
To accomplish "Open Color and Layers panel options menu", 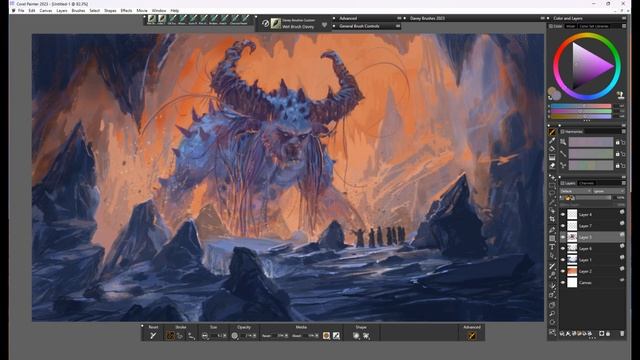I will tap(624, 18).
